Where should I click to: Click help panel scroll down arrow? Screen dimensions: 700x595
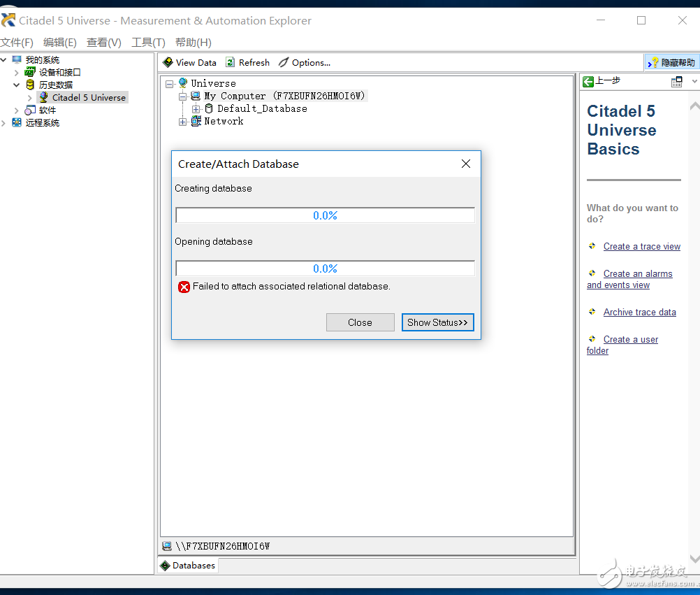click(694, 559)
